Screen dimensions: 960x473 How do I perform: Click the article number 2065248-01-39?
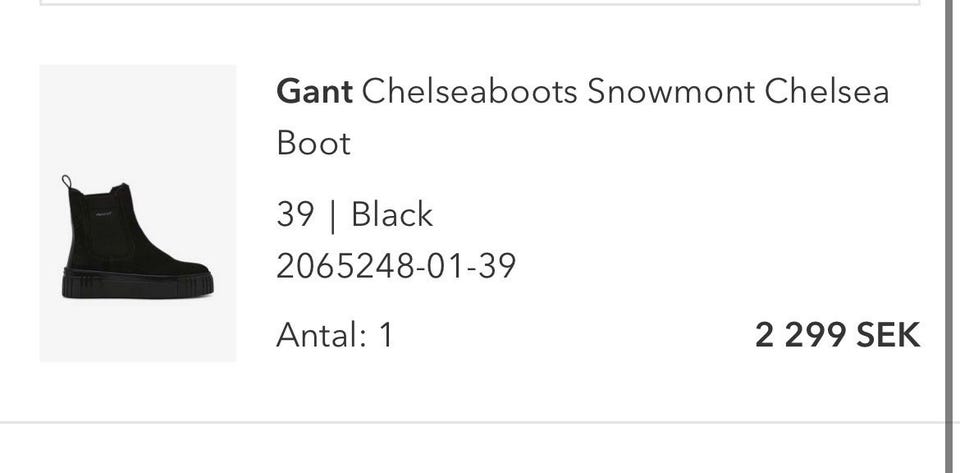(396, 266)
